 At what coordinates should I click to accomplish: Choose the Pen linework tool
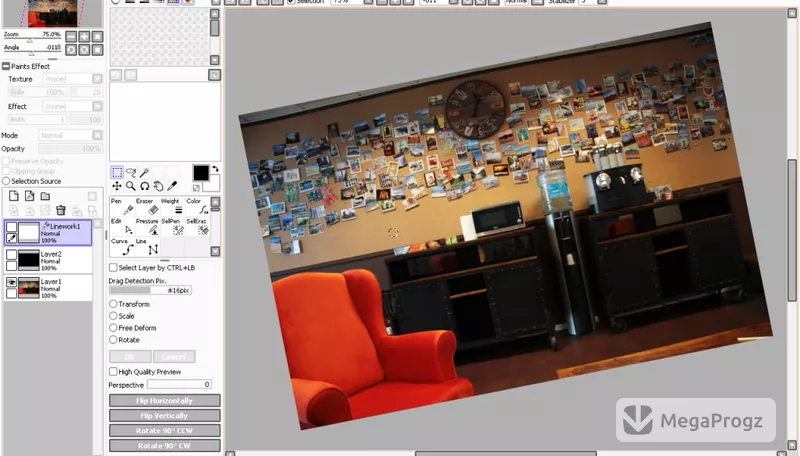pyautogui.click(x=122, y=207)
